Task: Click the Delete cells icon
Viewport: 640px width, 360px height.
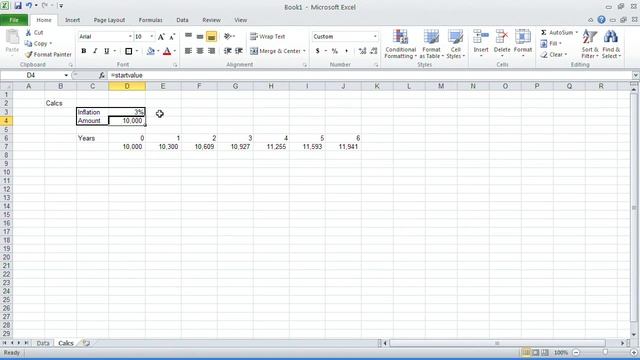Action: (502, 38)
